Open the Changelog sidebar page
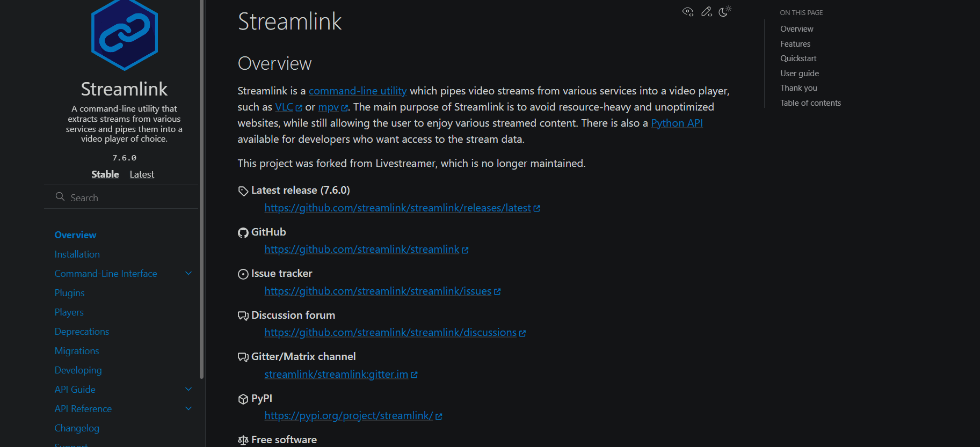This screenshot has height=447, width=980. point(77,428)
